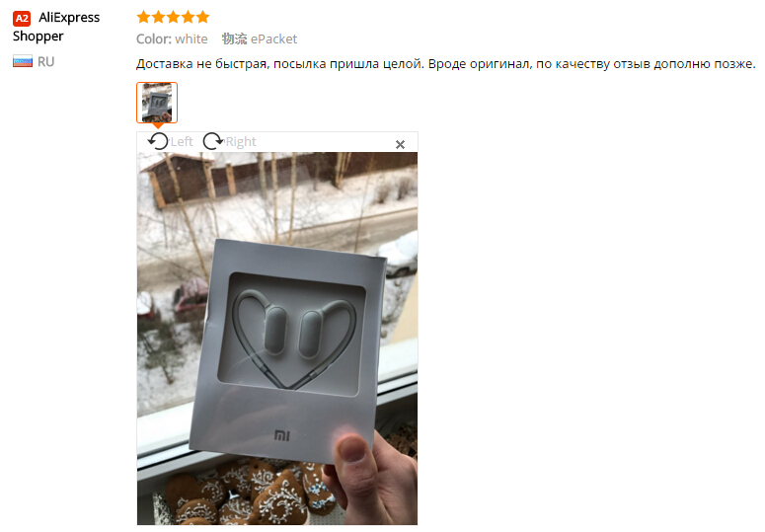Click the rotate Right arrow icon
Viewport: 765px width, 532px height.
pyautogui.click(x=213, y=141)
